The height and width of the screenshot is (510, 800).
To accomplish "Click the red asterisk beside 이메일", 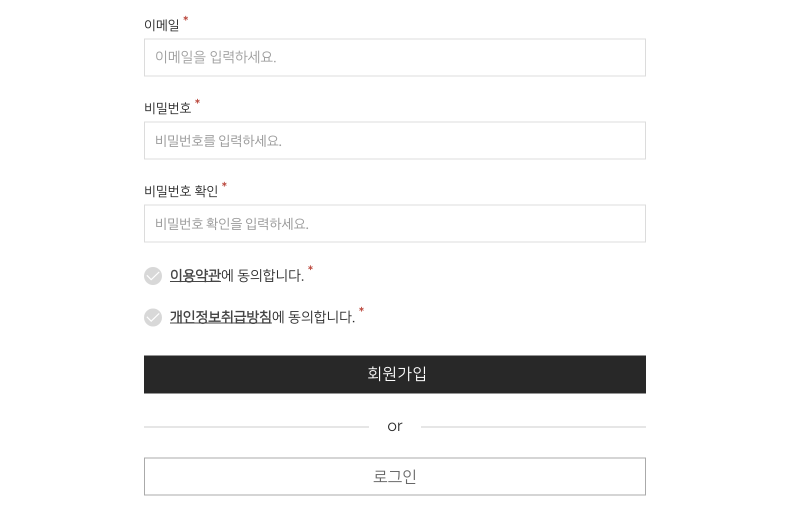I will coord(186,20).
